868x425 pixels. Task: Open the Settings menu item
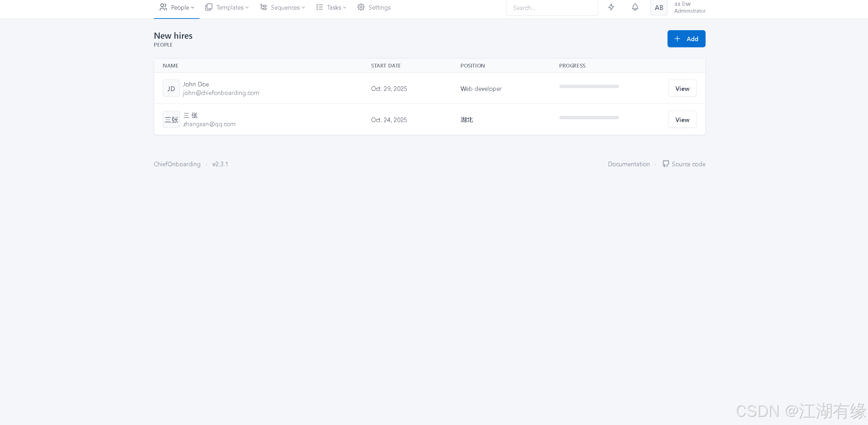(x=379, y=8)
